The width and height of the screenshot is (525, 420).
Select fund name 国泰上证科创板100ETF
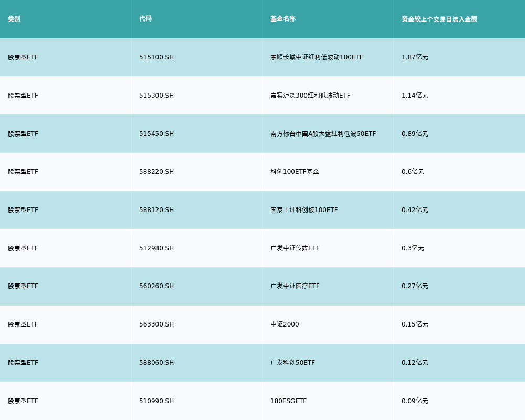[304, 210]
